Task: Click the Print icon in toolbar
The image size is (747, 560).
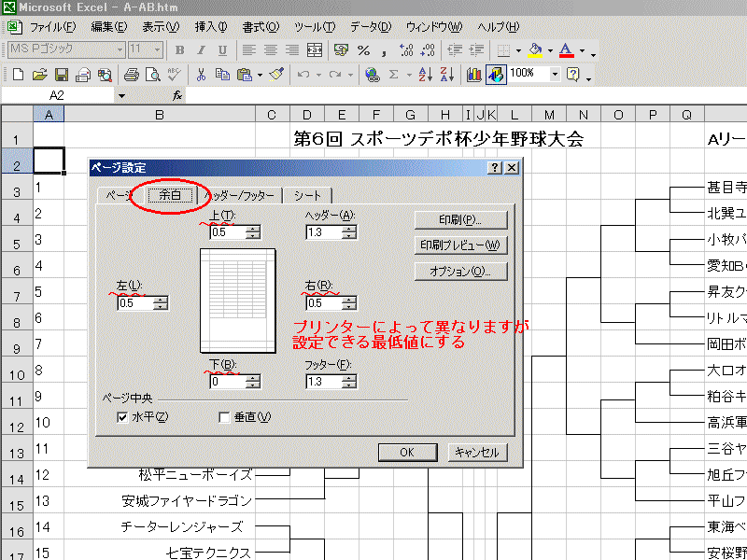Action: pyautogui.click(x=131, y=74)
